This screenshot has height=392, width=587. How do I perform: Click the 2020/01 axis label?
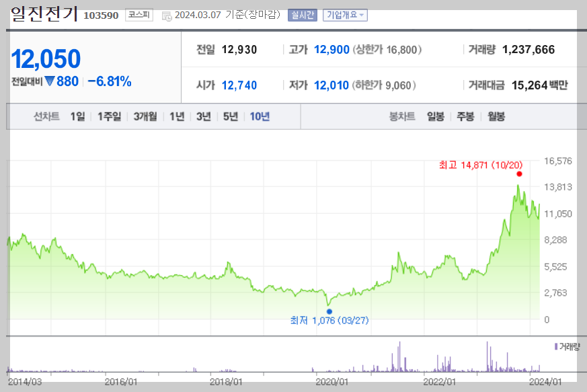[331, 382]
